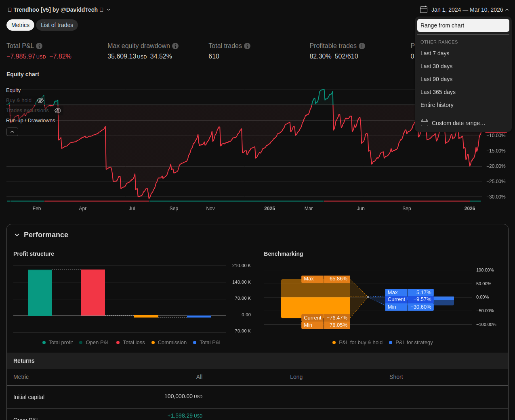Toggle the Equity series label
The height and width of the screenshot is (420, 515).
coord(13,90)
